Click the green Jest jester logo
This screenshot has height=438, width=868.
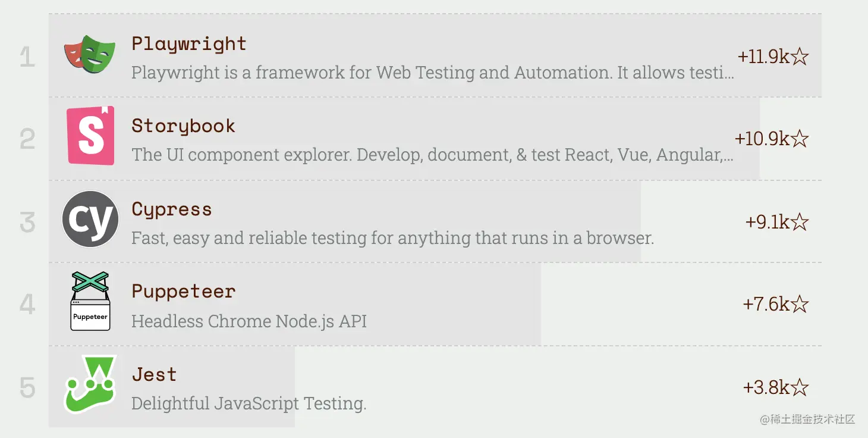90,384
